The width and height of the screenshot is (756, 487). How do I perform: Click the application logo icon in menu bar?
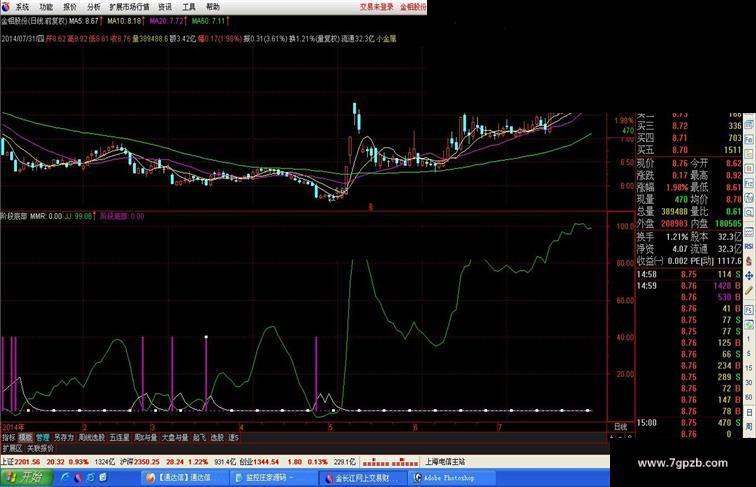click(6, 7)
